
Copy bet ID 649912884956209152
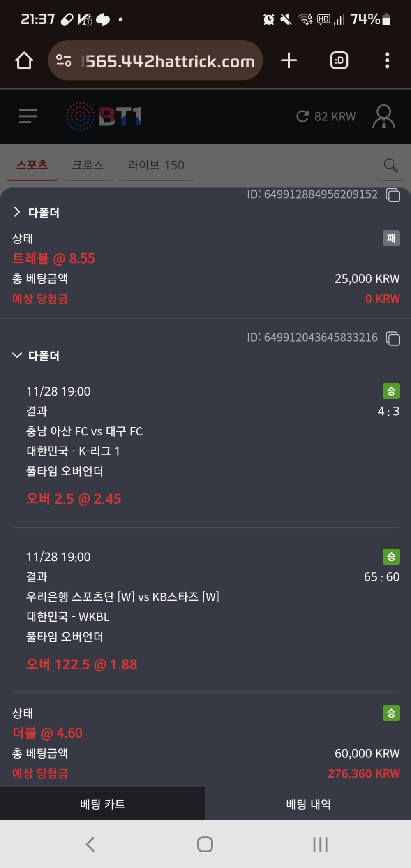(393, 195)
